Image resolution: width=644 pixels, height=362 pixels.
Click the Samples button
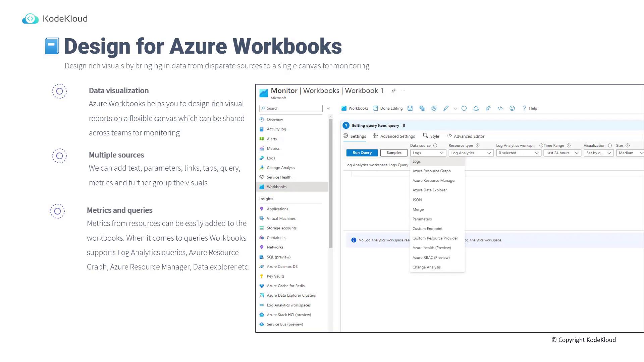click(394, 153)
